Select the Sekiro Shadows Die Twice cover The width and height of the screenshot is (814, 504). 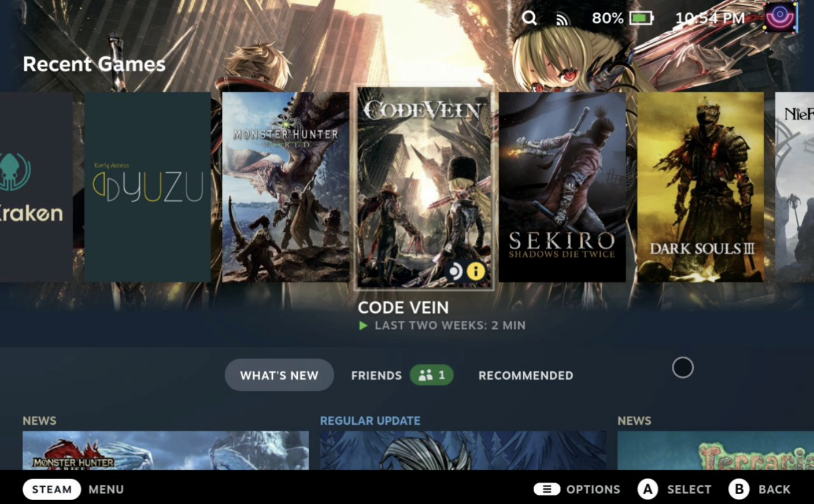click(562, 187)
